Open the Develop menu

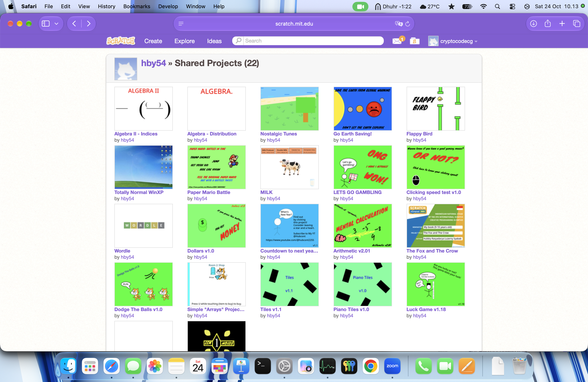click(168, 6)
